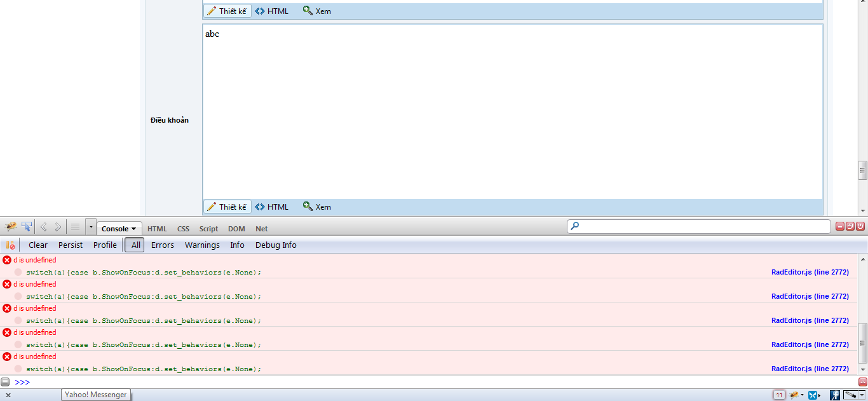The image size is (868, 401).
Task: Click the page vertical scrollbar thumb
Action: (x=862, y=170)
